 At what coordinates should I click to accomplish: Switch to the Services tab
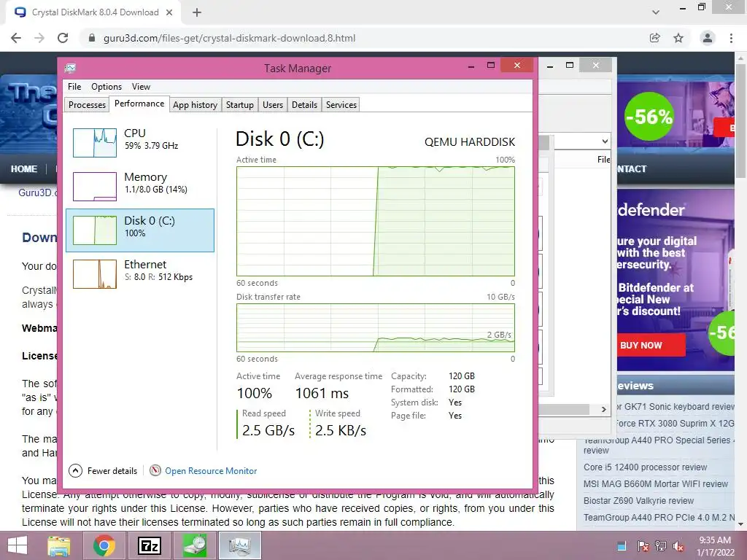341,105
